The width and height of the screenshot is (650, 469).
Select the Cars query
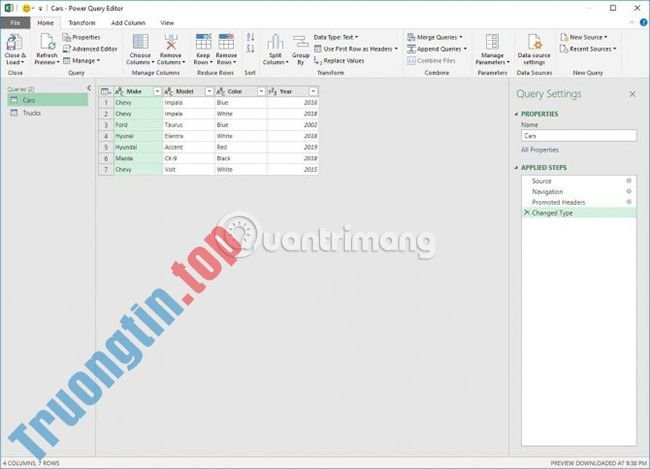[48, 100]
